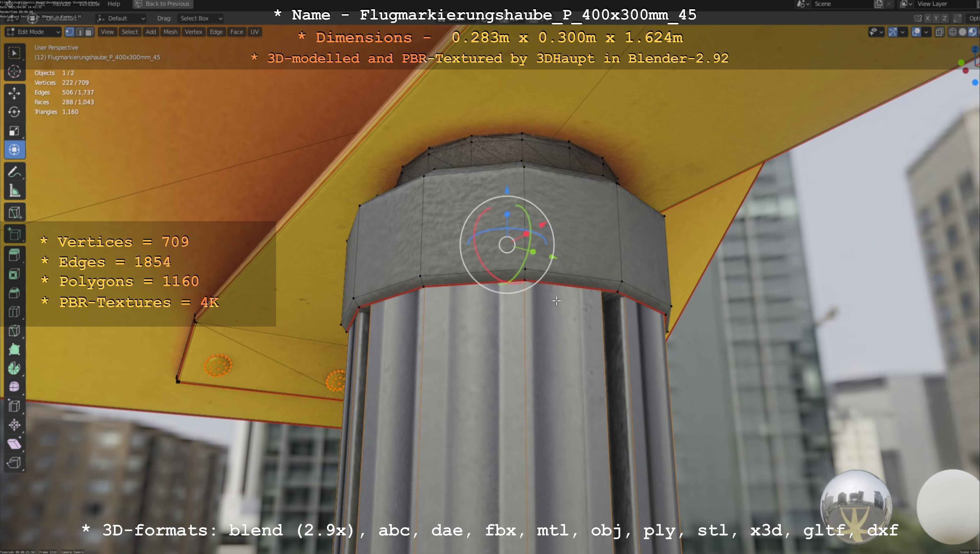Select the Scale tool in toolbar
Image resolution: width=980 pixels, height=554 pixels.
tap(14, 131)
